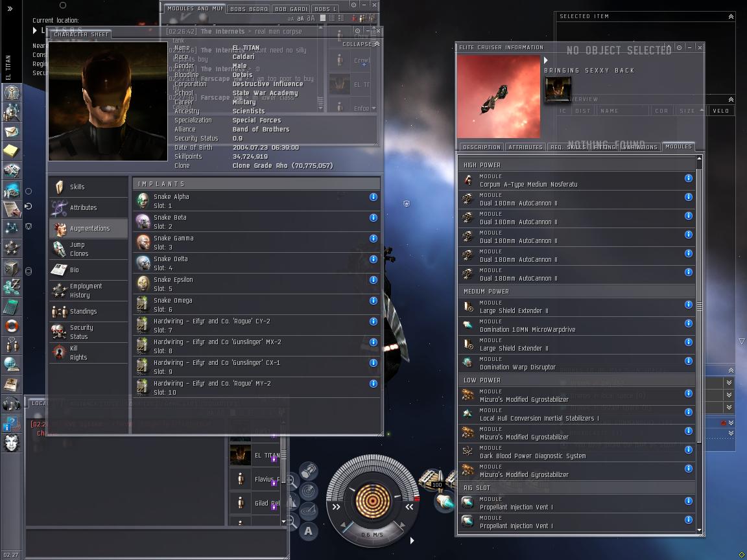Open the Variations tab
Image resolution: width=747 pixels, height=560 pixels.
click(x=640, y=147)
